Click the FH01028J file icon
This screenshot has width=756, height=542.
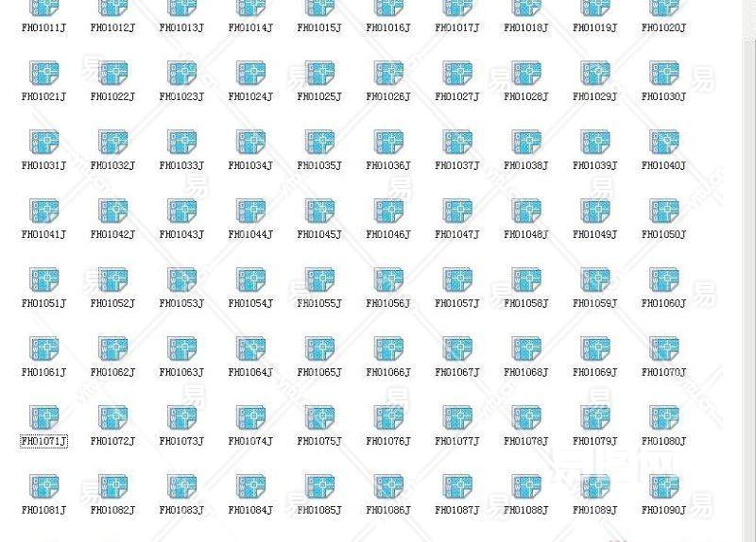pos(526,73)
